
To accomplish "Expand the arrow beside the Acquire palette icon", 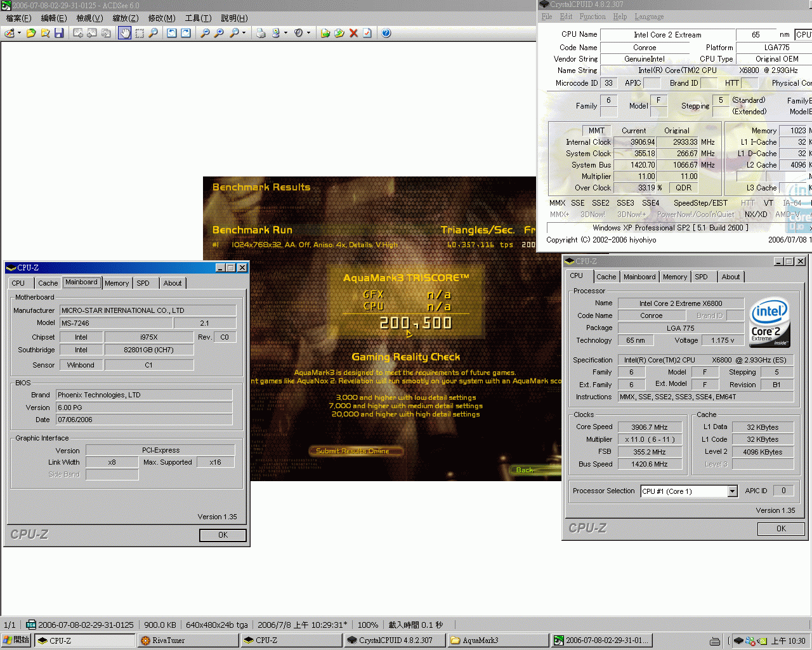I will pos(20,33).
